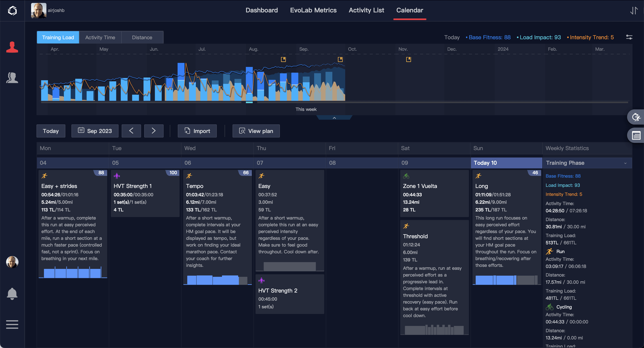Collapse the chart panel with up chevron
644x348 pixels.
(x=334, y=118)
